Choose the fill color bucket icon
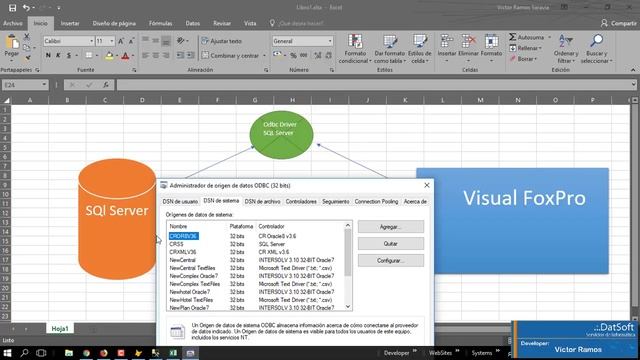This screenshot has width=640, height=360. (x=109, y=56)
